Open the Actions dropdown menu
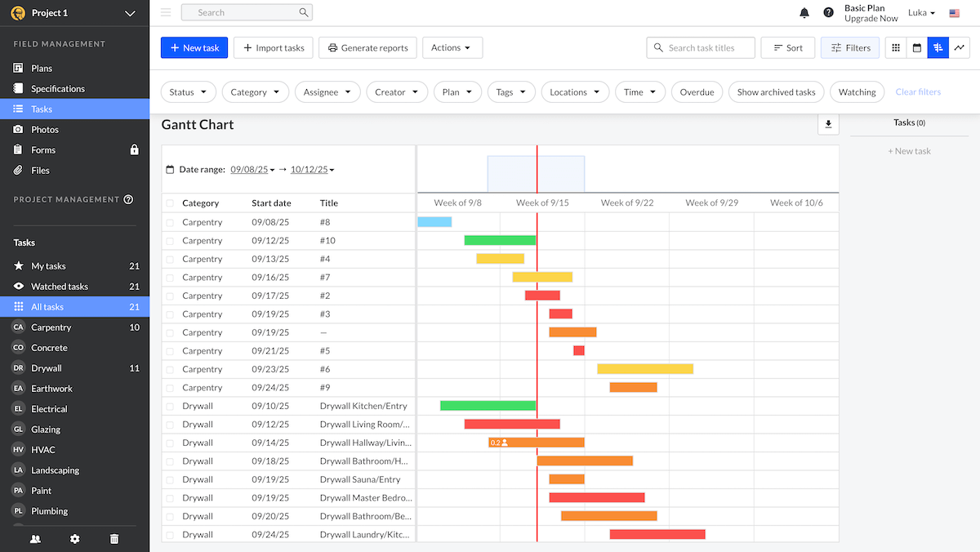The height and width of the screenshot is (552, 980). point(452,47)
